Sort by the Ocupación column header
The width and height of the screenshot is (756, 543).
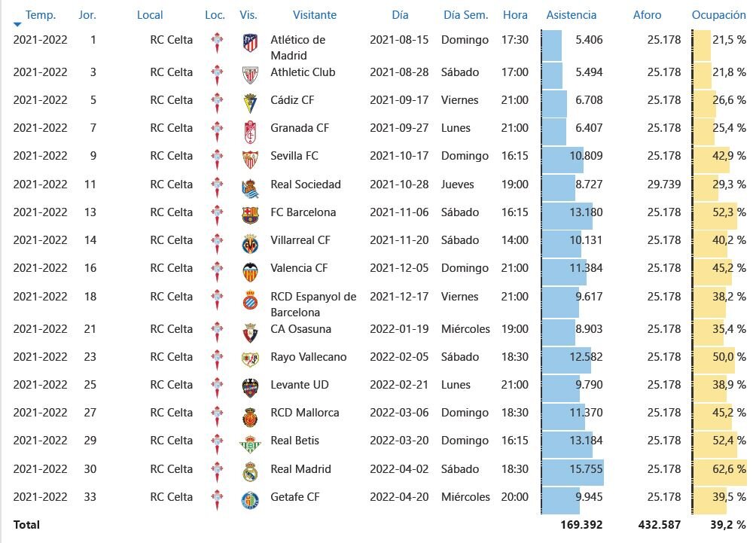pos(718,15)
